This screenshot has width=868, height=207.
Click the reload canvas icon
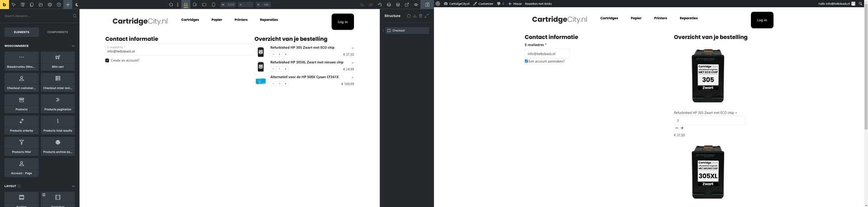tap(171, 5)
